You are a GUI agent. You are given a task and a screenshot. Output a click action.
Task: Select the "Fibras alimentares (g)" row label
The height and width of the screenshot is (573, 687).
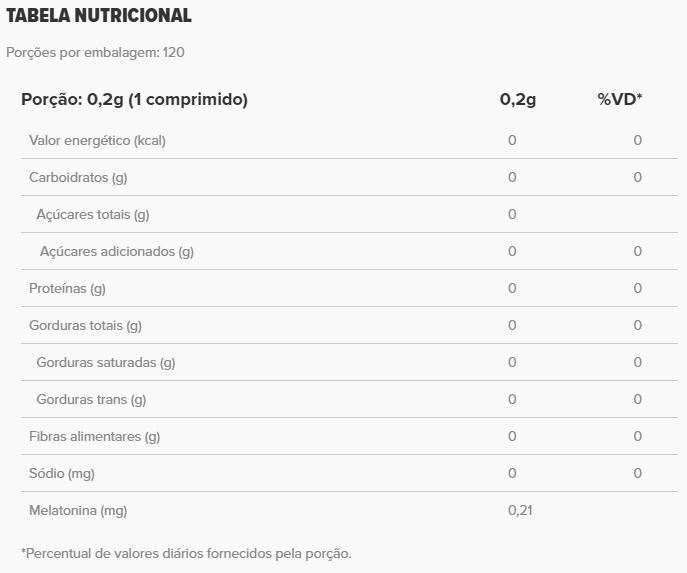(94, 436)
